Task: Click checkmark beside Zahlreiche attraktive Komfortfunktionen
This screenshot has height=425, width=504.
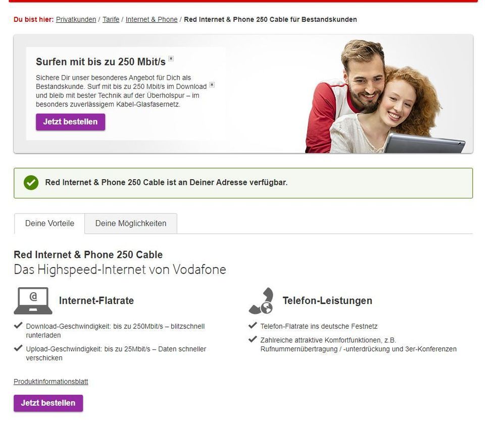Action: [x=253, y=339]
